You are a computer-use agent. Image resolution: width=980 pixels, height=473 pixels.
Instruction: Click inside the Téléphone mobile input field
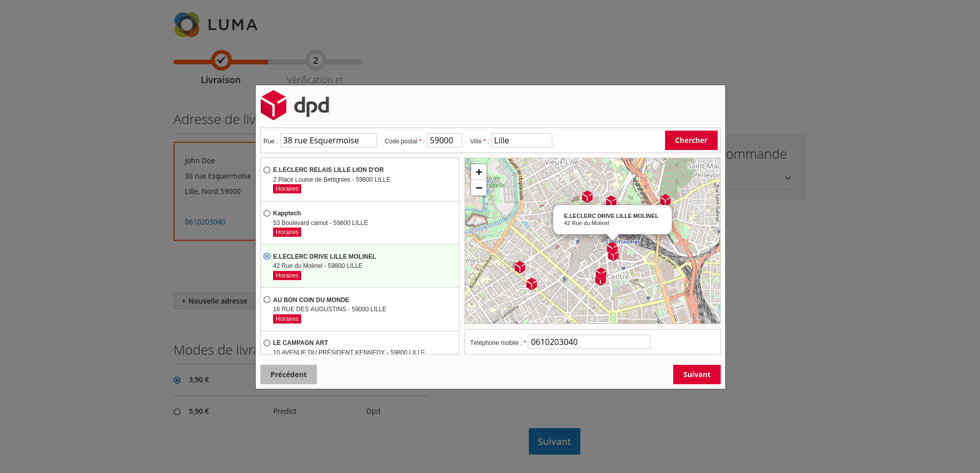coord(588,342)
